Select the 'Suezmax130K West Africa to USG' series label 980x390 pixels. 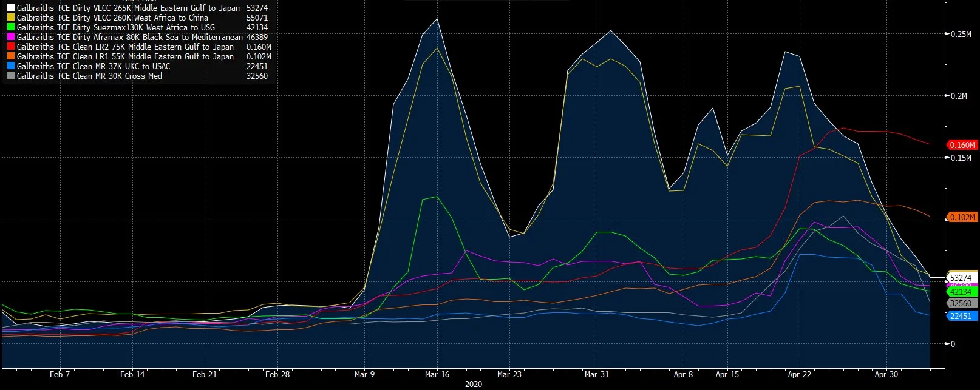tap(115, 27)
